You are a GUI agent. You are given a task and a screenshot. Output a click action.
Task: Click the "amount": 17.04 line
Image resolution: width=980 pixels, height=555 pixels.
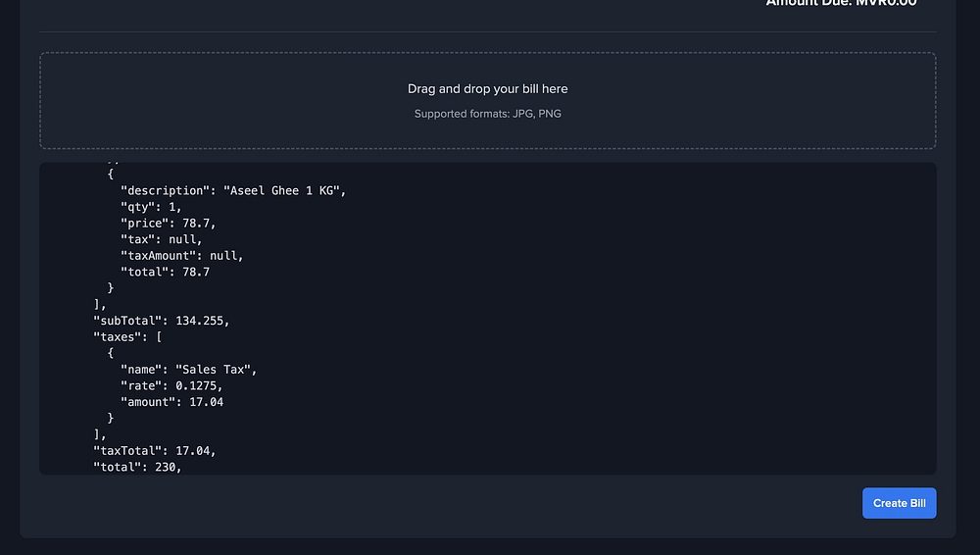tap(171, 402)
